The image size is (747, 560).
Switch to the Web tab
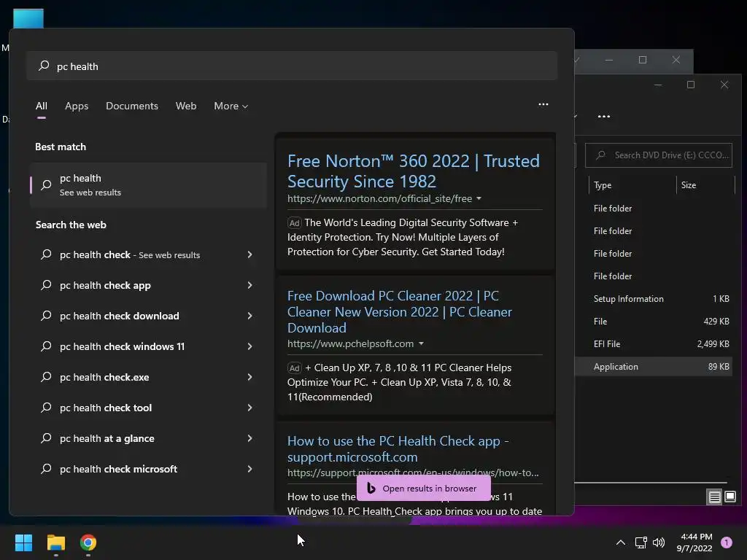[186, 106]
